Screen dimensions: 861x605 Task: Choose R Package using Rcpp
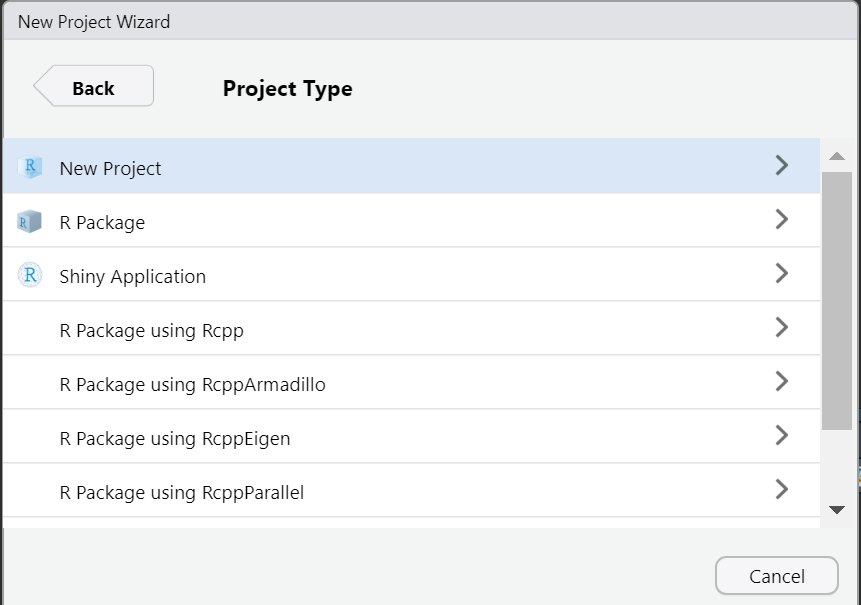pos(411,328)
